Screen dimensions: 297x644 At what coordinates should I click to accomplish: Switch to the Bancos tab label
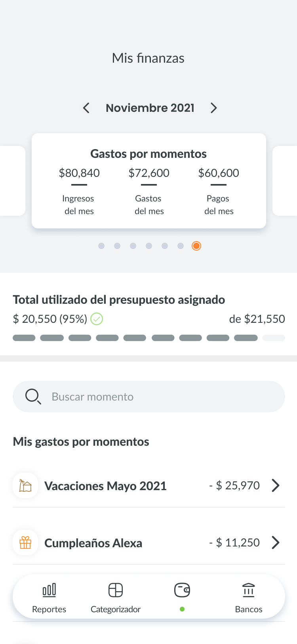249,609
